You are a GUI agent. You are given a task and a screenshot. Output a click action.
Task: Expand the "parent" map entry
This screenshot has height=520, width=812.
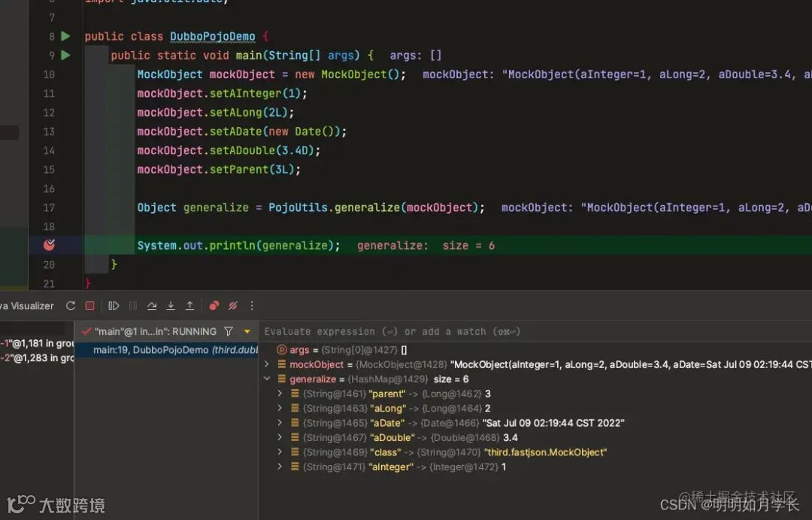coord(280,394)
